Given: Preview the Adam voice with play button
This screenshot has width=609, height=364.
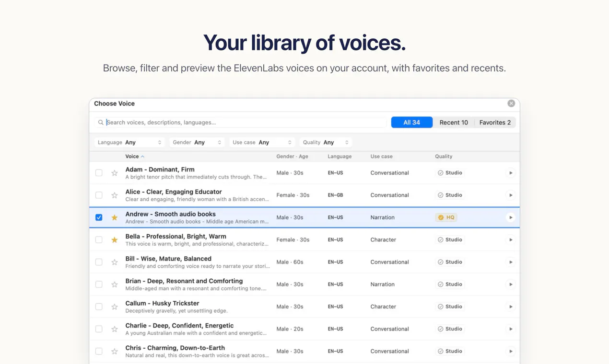Looking at the screenshot, I should click(x=511, y=173).
